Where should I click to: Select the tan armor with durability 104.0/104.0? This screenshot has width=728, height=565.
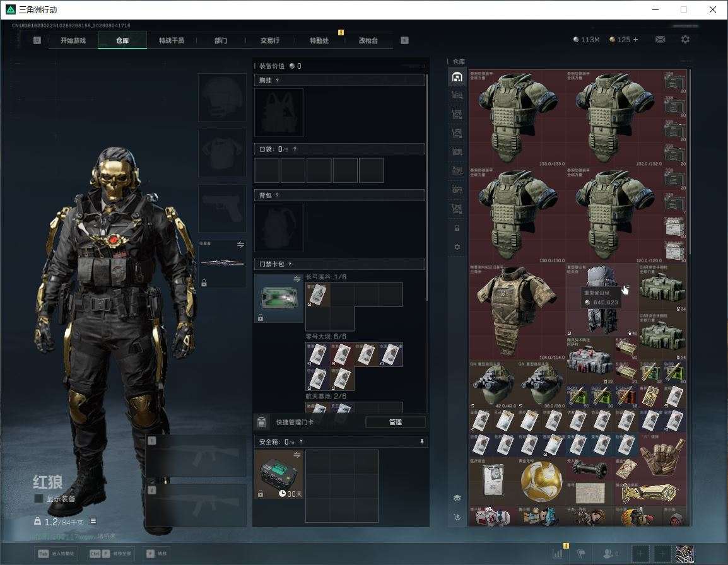pos(517,312)
